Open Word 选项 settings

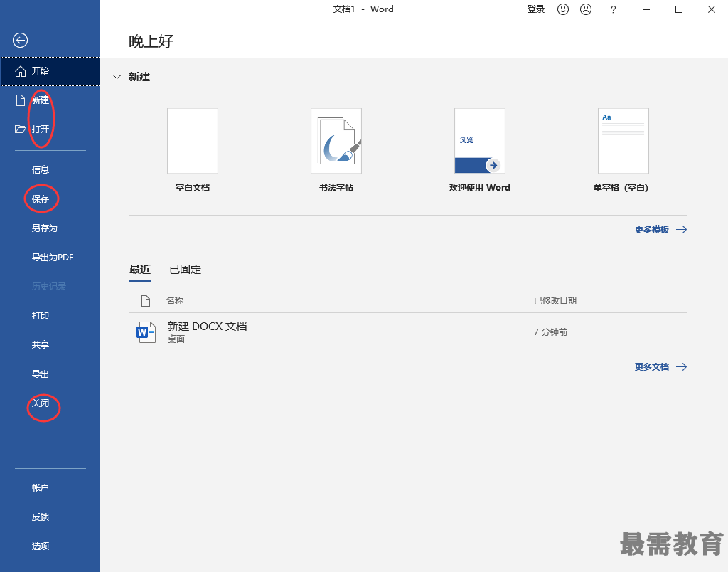click(x=41, y=546)
